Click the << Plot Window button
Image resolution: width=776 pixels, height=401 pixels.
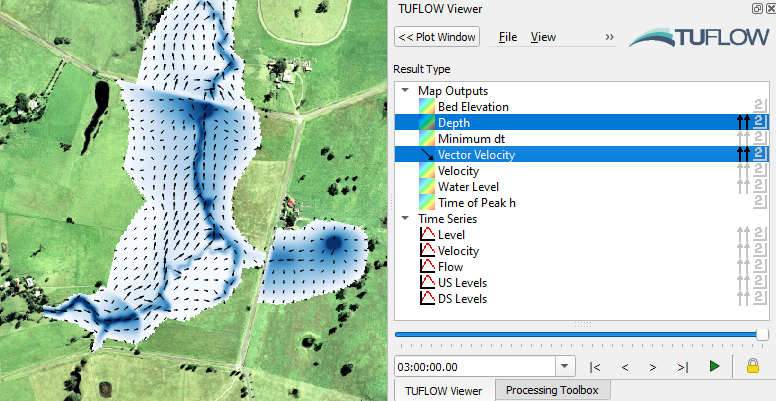coord(437,37)
